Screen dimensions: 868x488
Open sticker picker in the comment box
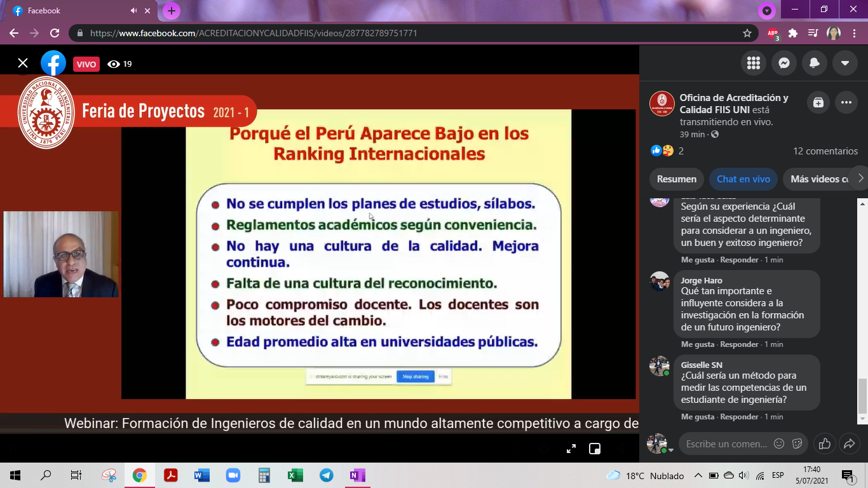pos(797,444)
